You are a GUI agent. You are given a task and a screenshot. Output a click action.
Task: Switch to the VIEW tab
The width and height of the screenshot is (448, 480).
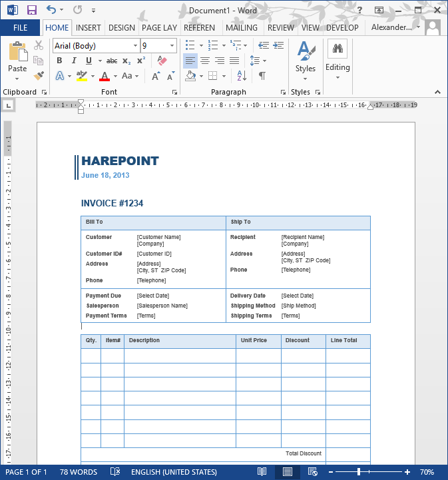click(310, 28)
